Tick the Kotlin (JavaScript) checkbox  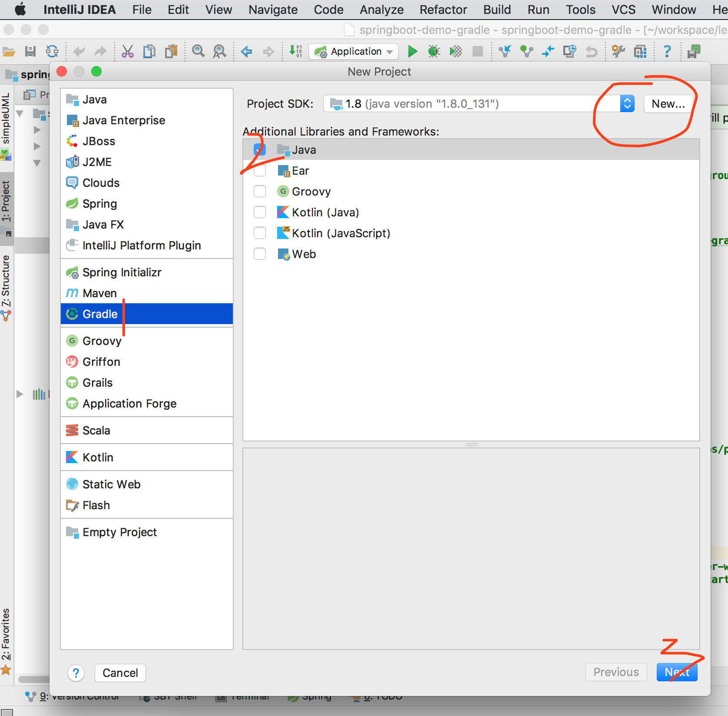point(260,233)
